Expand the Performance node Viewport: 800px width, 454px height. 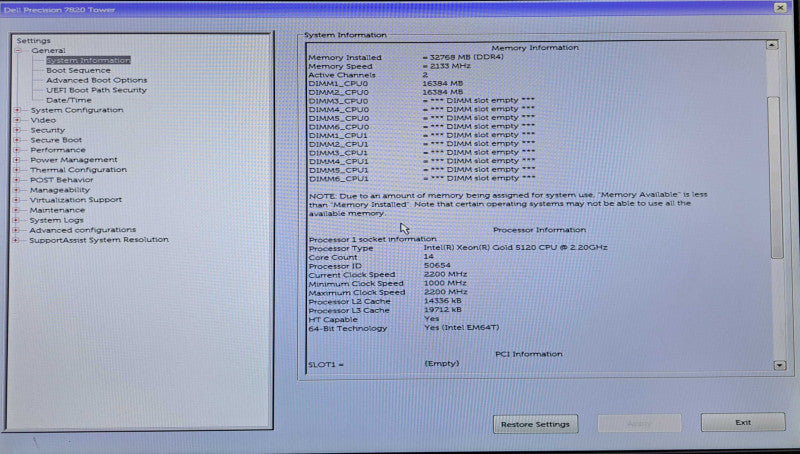click(17, 150)
